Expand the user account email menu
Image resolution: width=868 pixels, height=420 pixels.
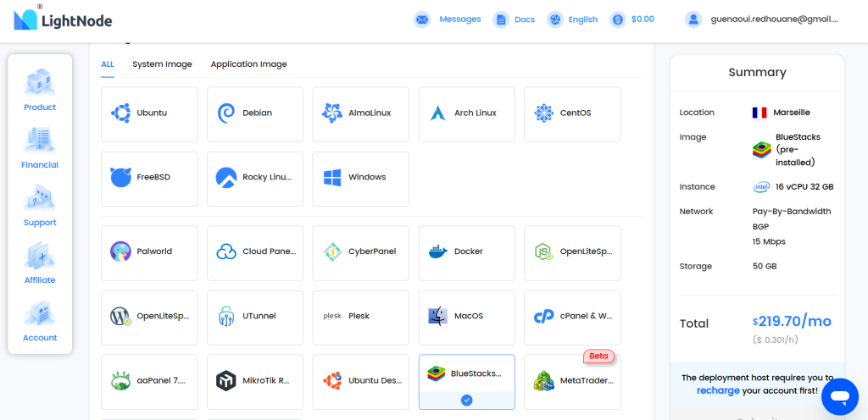(x=763, y=19)
